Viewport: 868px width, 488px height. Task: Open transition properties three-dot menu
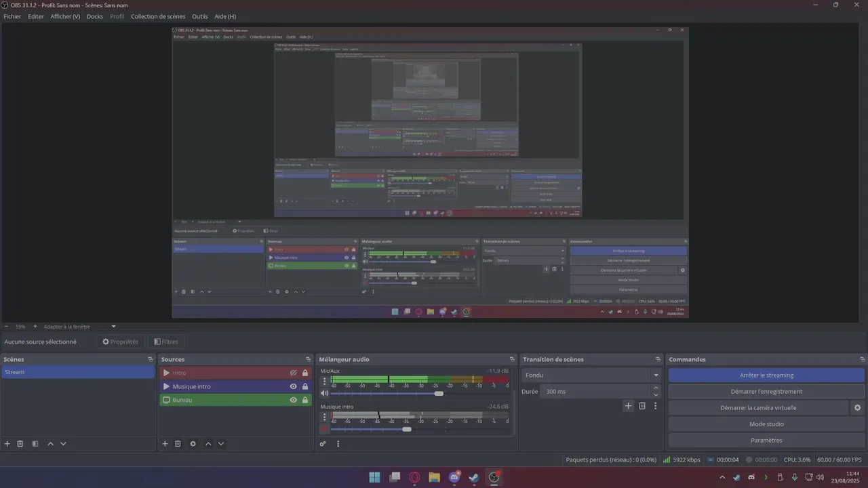655,406
